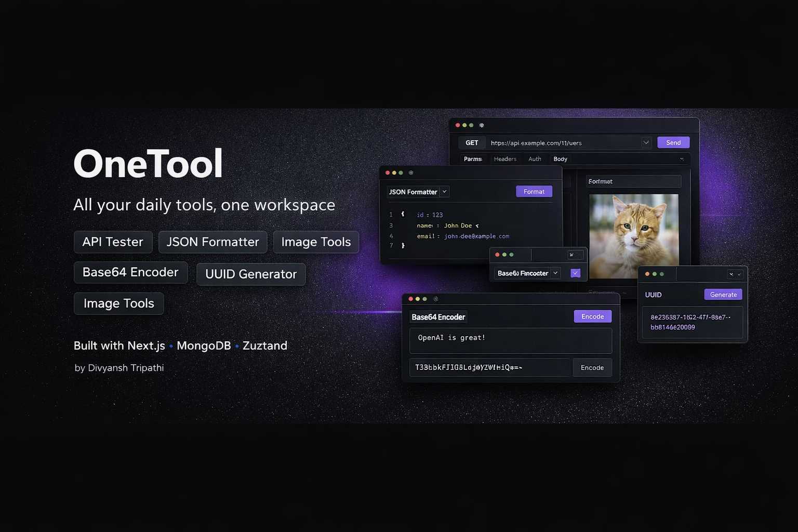
Task: Close the API tester window with red dot
Action: (x=458, y=125)
